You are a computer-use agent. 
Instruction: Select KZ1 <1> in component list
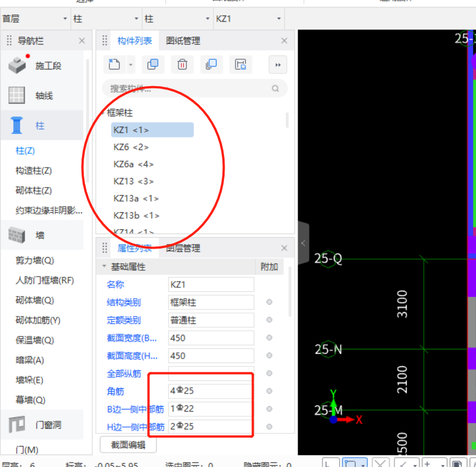point(152,129)
